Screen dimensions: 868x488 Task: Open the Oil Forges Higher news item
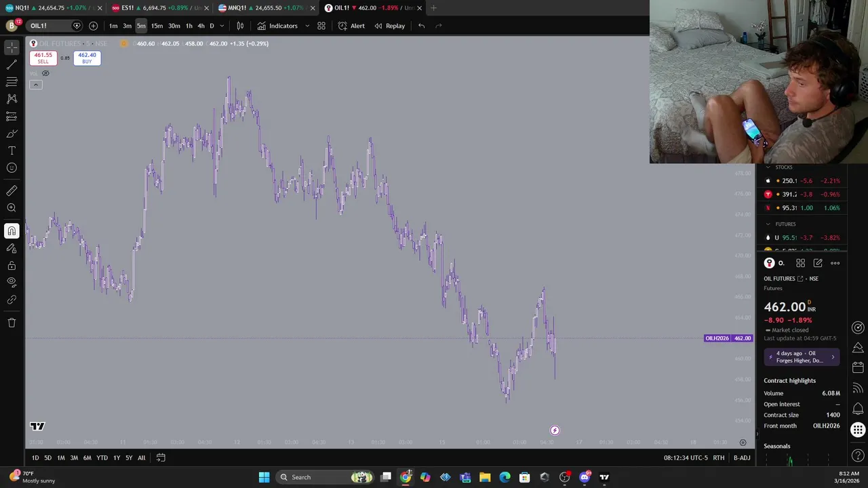(802, 357)
